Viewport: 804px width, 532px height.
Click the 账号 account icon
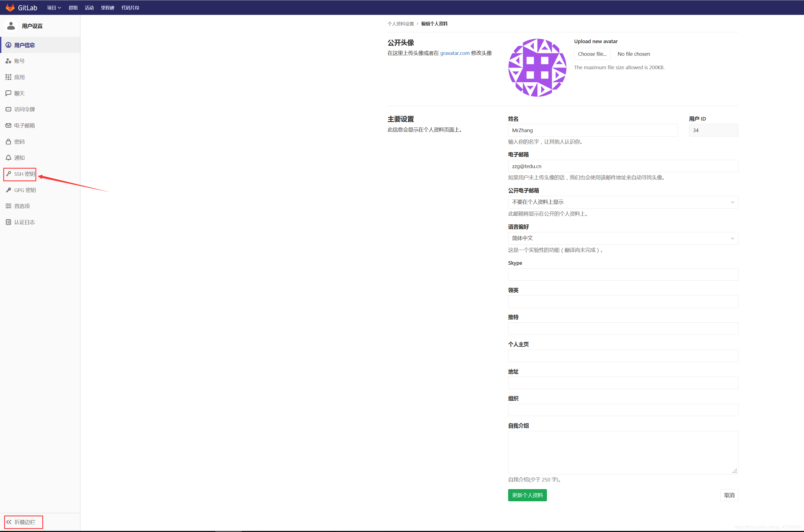9,61
